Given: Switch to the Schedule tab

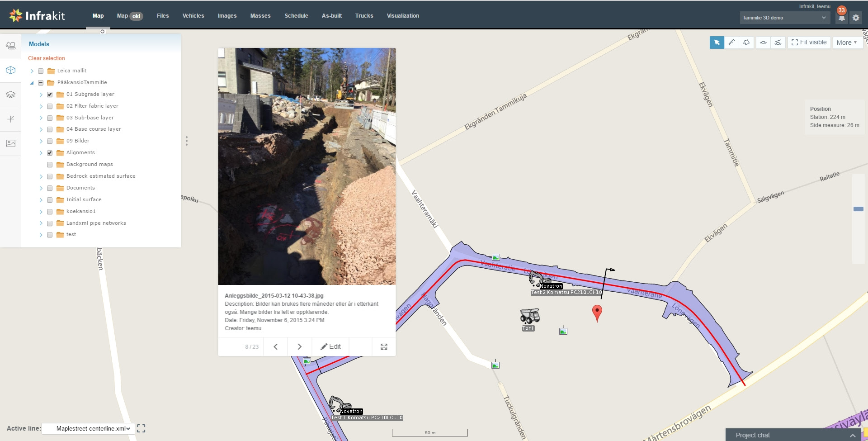Looking at the screenshot, I should click(296, 16).
